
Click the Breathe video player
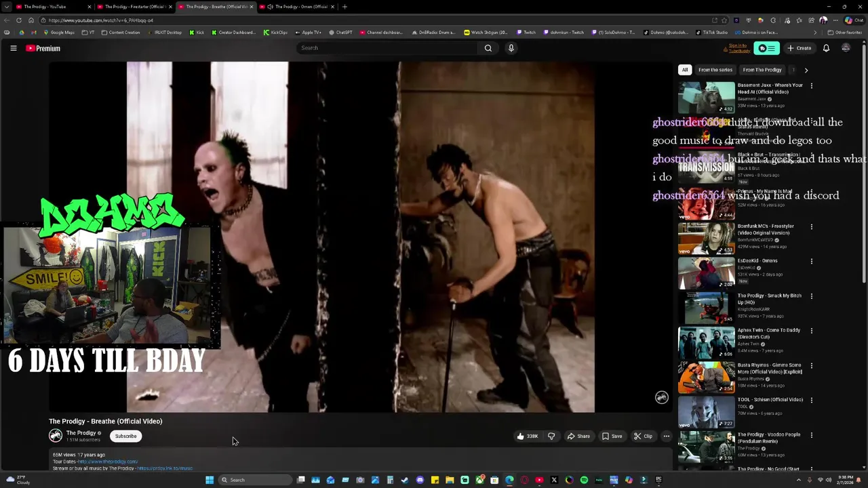pos(361,237)
